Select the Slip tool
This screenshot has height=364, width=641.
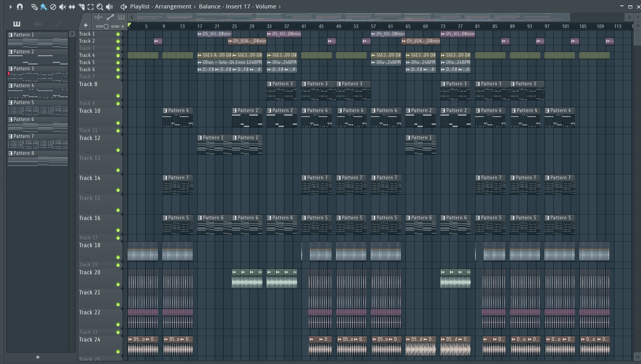coord(72,7)
